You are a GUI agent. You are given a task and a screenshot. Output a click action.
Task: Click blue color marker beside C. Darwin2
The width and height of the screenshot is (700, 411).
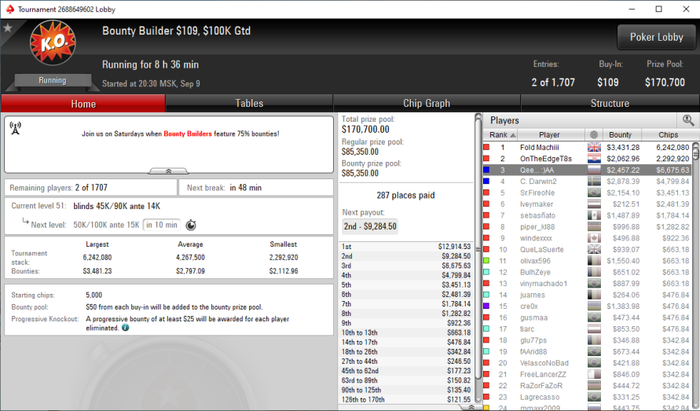point(487,181)
